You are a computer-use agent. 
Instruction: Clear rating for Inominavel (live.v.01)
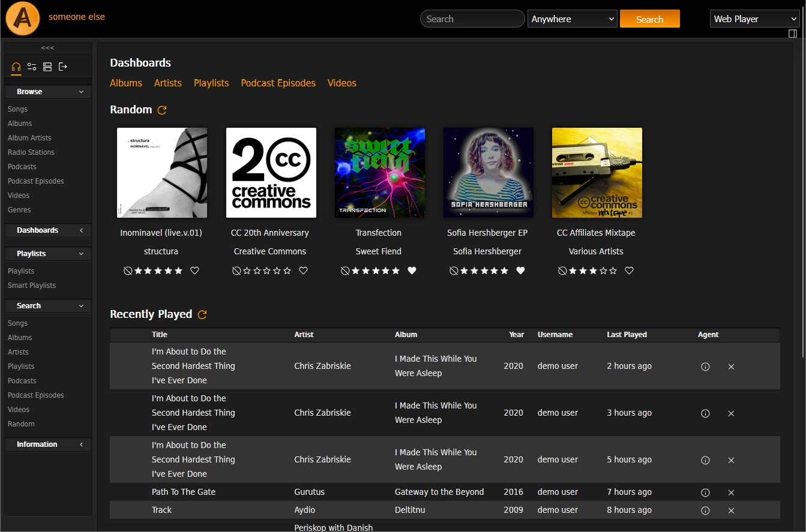128,270
